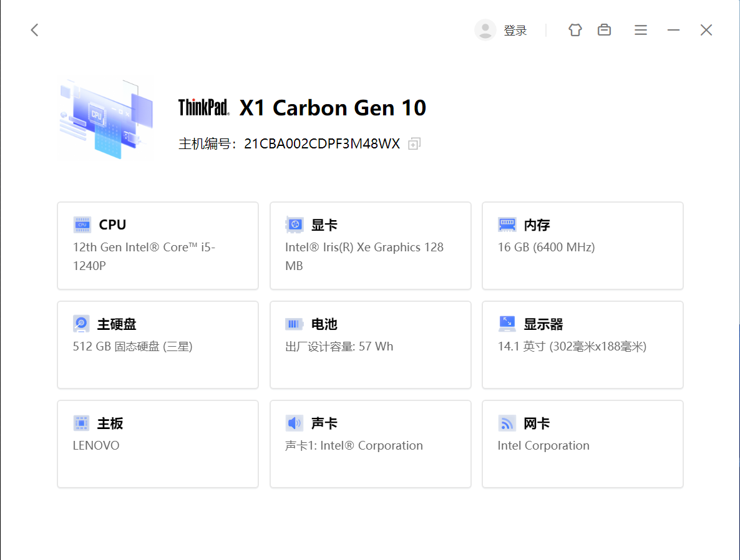740x560 pixels.
Task: Click the 主硬盘 disk icon
Action: (81, 324)
